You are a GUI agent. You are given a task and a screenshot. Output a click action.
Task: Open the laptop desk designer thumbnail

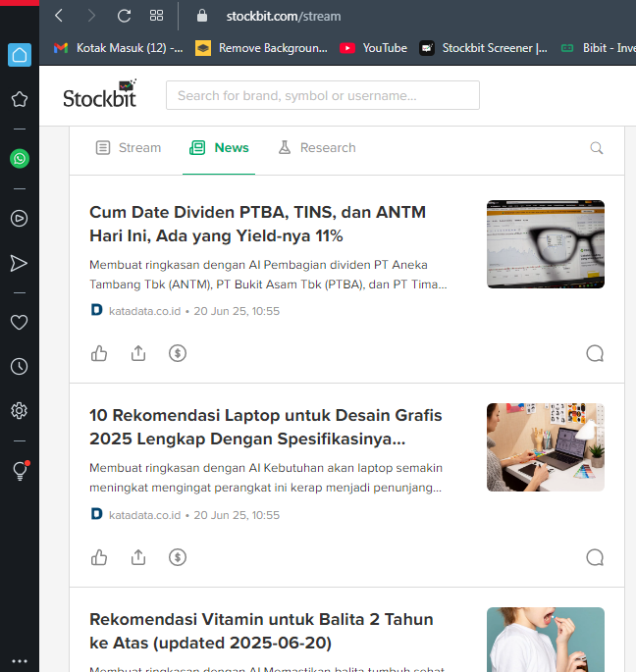pyautogui.click(x=546, y=447)
